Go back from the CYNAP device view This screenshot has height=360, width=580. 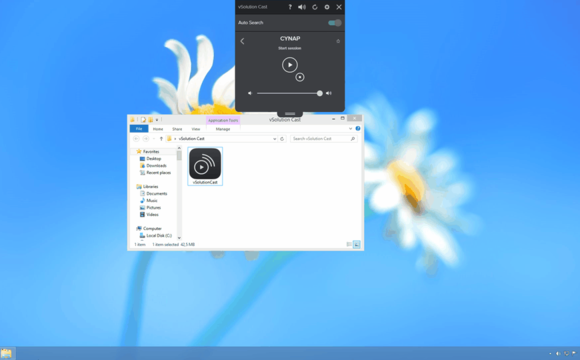tap(242, 41)
